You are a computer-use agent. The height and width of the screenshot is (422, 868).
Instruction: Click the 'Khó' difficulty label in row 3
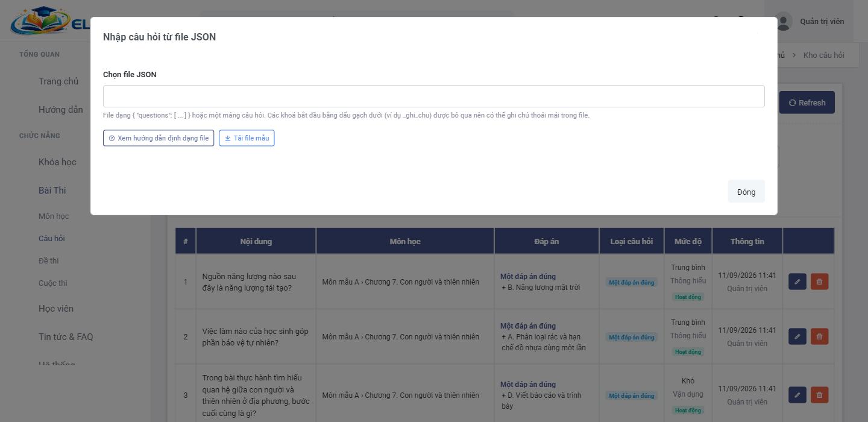click(x=688, y=381)
